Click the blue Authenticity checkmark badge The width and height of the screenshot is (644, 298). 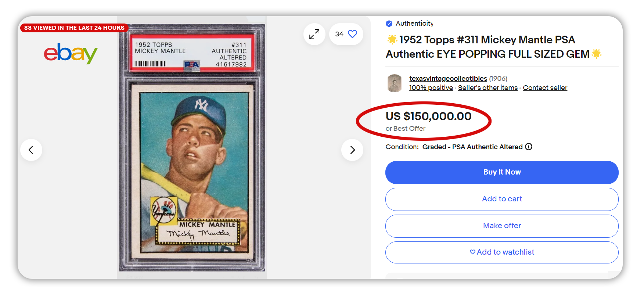click(389, 24)
